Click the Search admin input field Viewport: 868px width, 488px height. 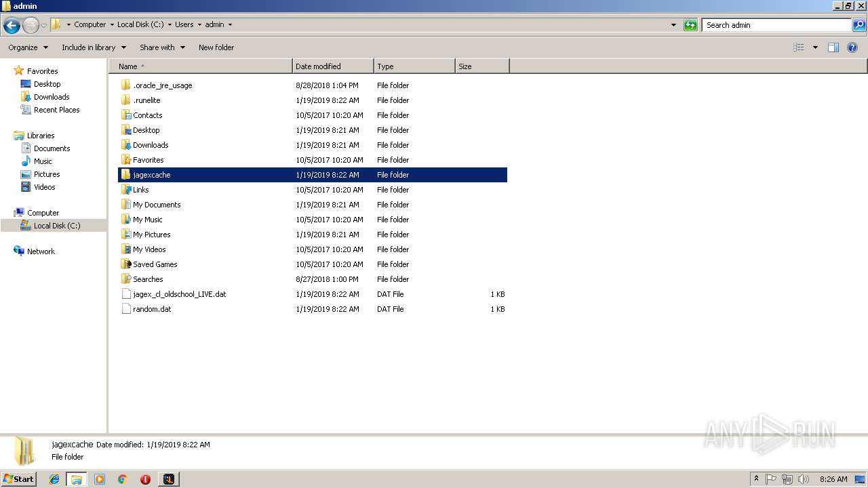[x=776, y=25]
